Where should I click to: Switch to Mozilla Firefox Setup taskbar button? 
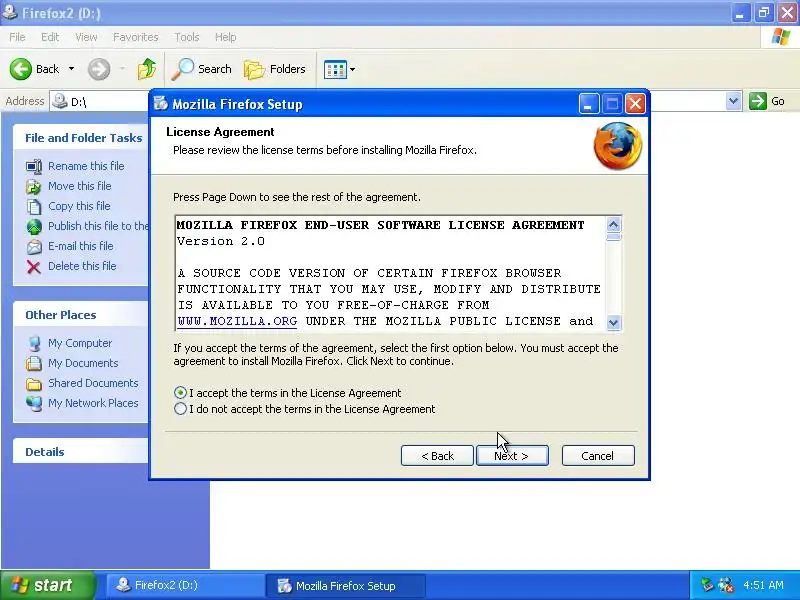click(345, 586)
